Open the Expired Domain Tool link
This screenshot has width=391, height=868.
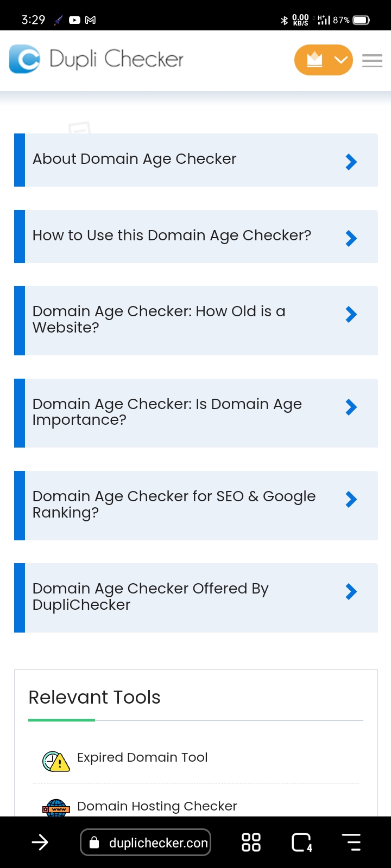click(x=142, y=757)
